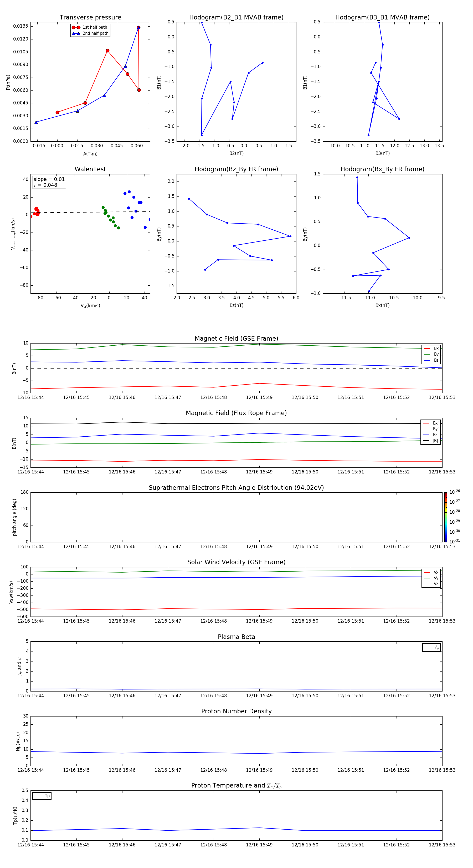Screen dimensions: 473x868
Task: Select the Bx entry in GSE field legend
Action: pos(431,349)
